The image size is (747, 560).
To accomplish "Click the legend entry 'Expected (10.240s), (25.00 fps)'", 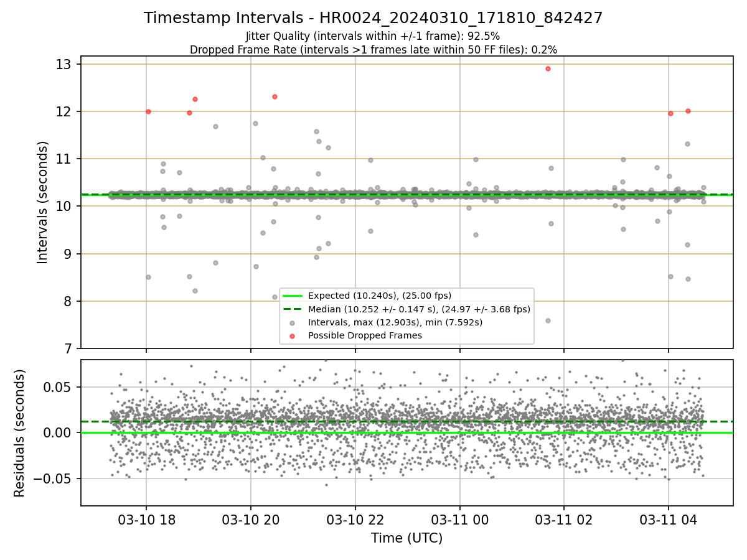I will point(380,296).
